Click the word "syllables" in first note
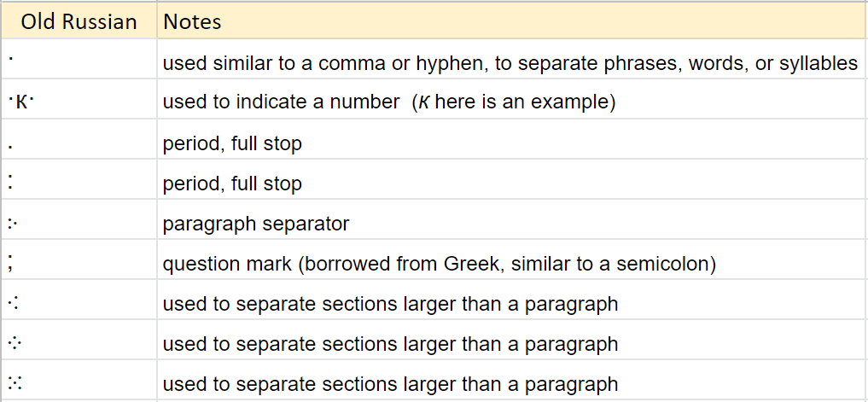868x402 pixels. [x=818, y=64]
